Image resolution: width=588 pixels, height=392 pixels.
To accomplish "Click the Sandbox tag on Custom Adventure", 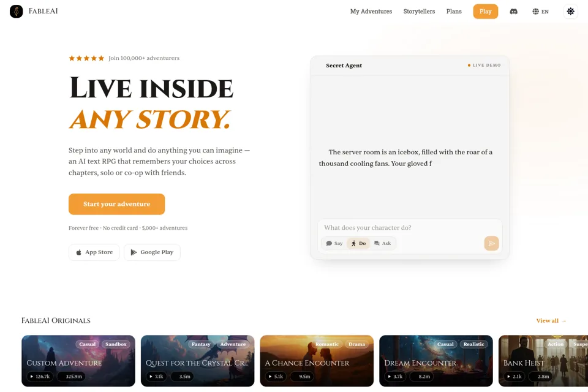I will point(116,344).
